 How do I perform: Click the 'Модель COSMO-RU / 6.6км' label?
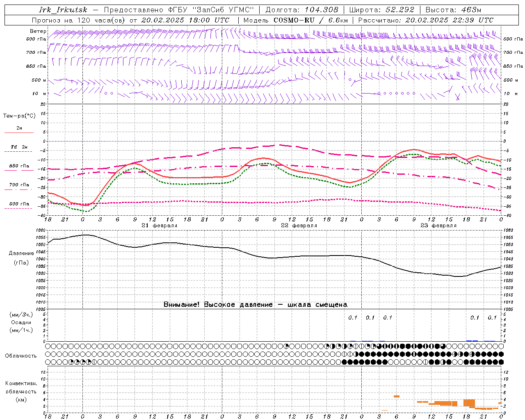click(296, 20)
